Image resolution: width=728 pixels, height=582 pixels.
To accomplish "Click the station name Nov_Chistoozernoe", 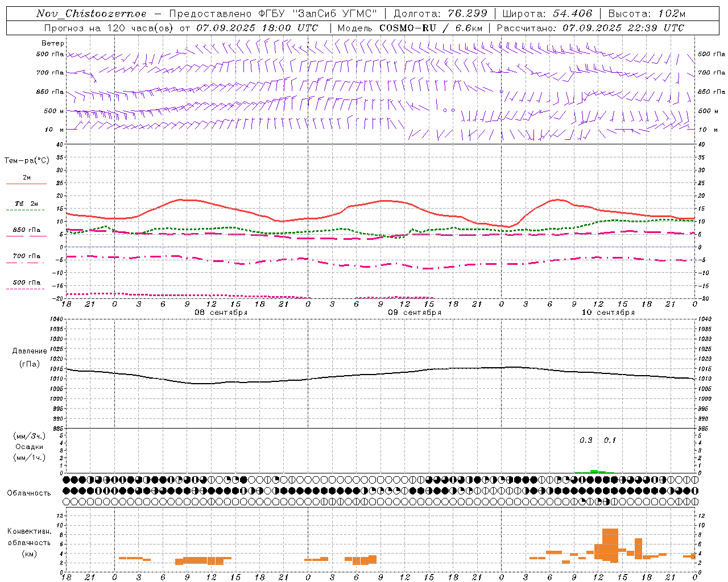I will [x=92, y=14].
